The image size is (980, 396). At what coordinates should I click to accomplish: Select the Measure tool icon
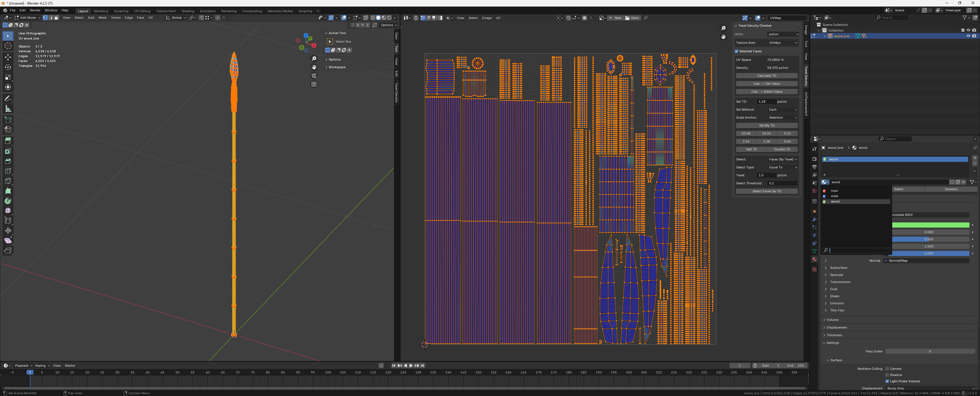coord(8,109)
